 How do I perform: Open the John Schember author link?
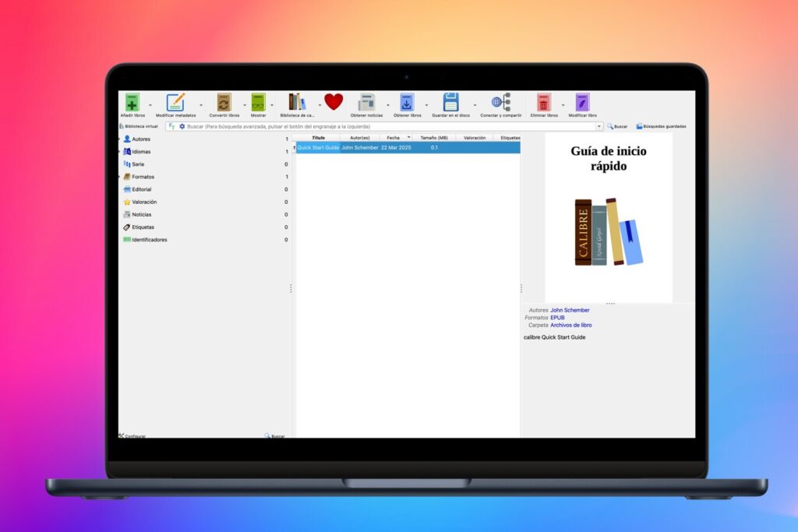coord(570,310)
